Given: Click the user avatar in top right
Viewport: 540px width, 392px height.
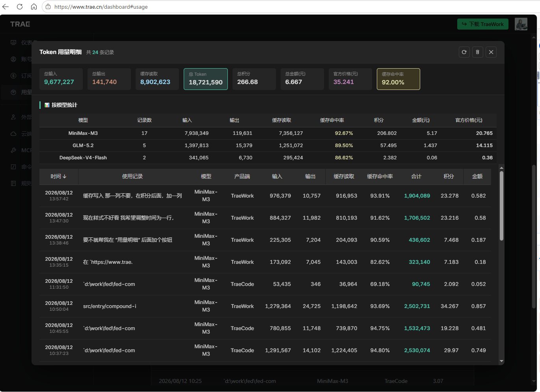Looking at the screenshot, I should click(x=521, y=24).
